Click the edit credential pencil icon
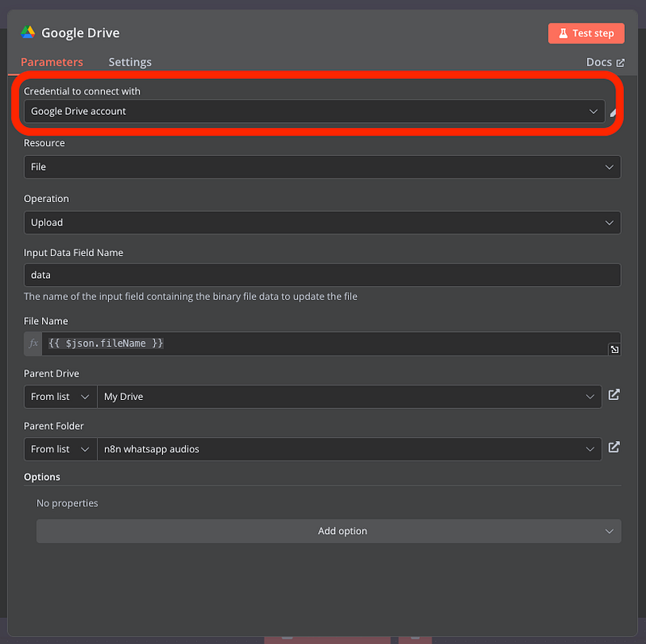Viewport: 646px width, 644px height. (x=613, y=112)
